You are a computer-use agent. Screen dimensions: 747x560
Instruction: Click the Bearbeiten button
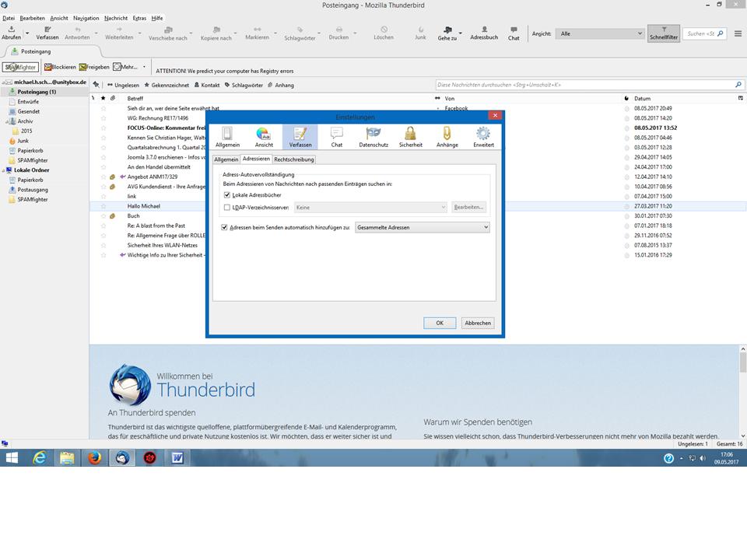[468, 207]
